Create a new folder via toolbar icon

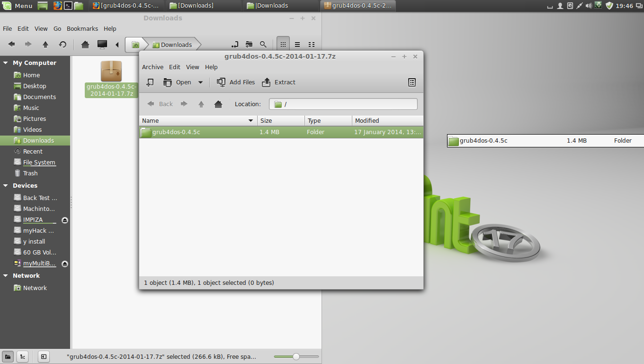pos(249,44)
